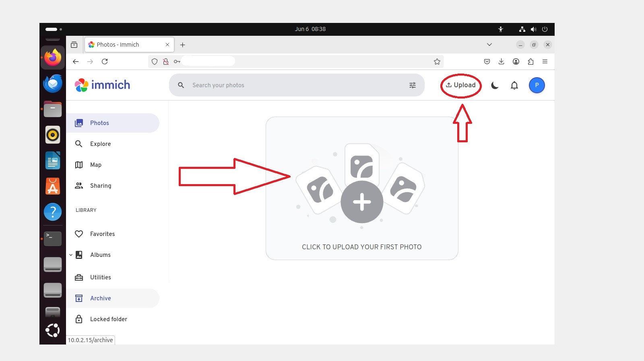
Task: Click the Upload button
Action: [461, 85]
